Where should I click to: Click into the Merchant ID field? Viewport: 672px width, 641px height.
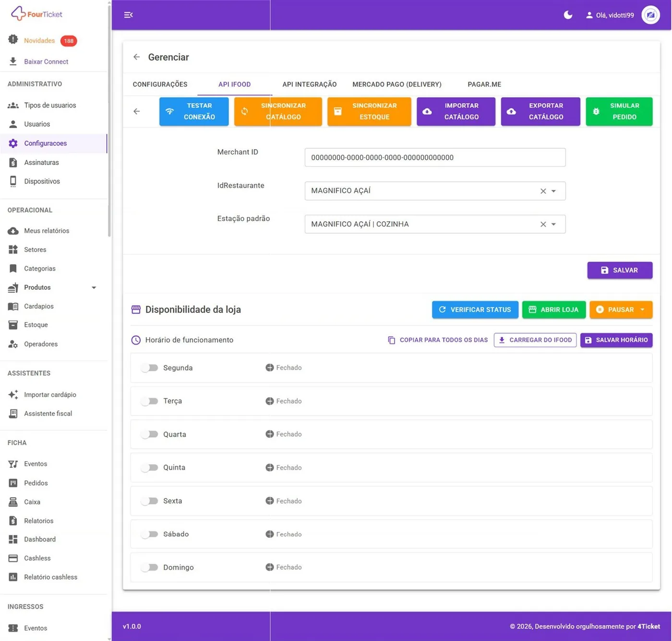tap(435, 157)
